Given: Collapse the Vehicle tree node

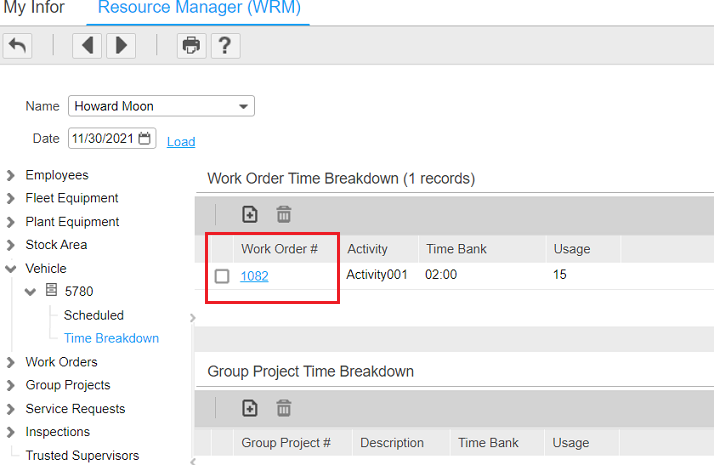Looking at the screenshot, I should [x=11, y=268].
